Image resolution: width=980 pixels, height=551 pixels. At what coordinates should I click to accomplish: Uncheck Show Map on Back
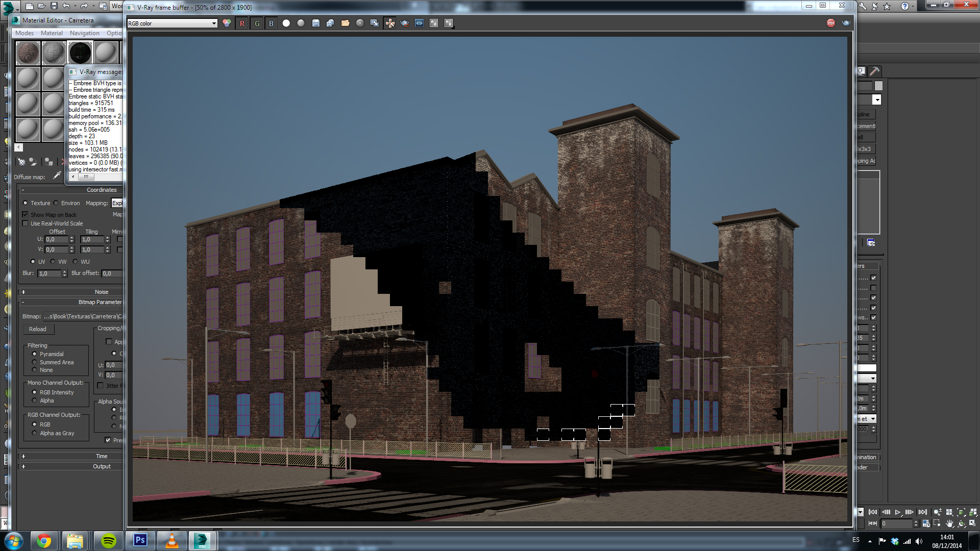point(26,215)
